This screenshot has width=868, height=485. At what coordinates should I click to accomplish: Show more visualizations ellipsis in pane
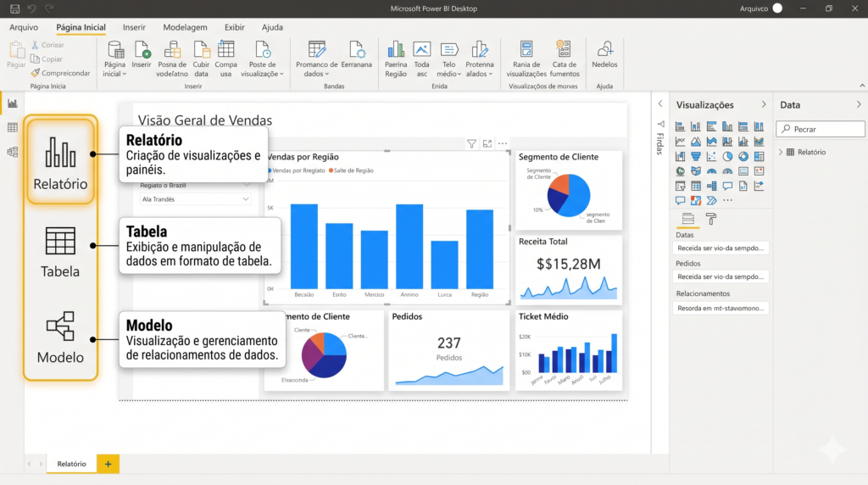727,200
